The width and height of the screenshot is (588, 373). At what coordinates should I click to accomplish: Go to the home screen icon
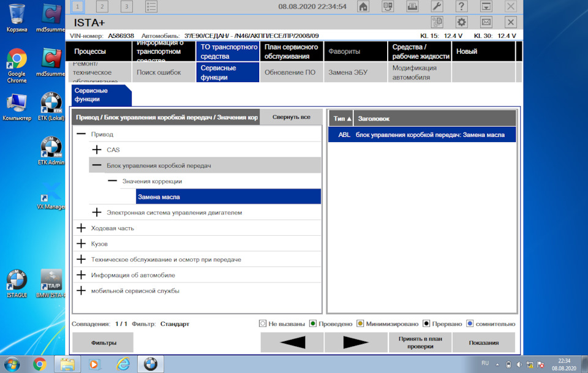pos(363,6)
